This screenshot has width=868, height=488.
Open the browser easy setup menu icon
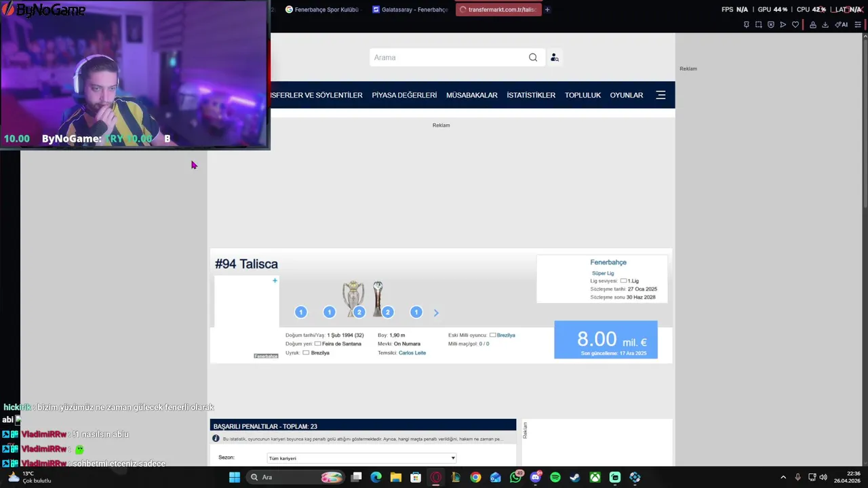point(858,24)
